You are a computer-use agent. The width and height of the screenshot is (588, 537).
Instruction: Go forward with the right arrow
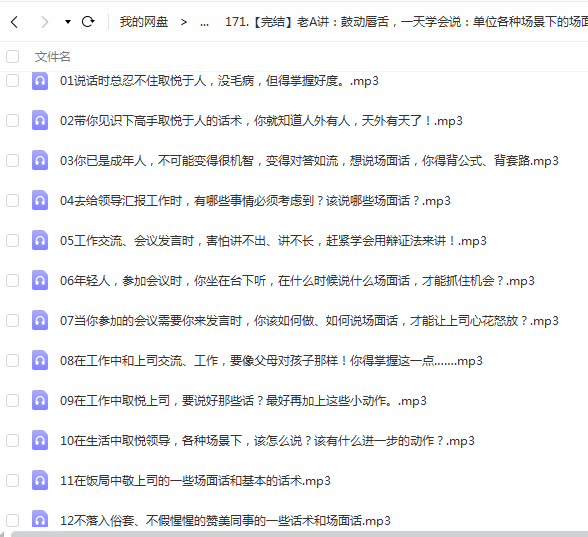tap(45, 22)
